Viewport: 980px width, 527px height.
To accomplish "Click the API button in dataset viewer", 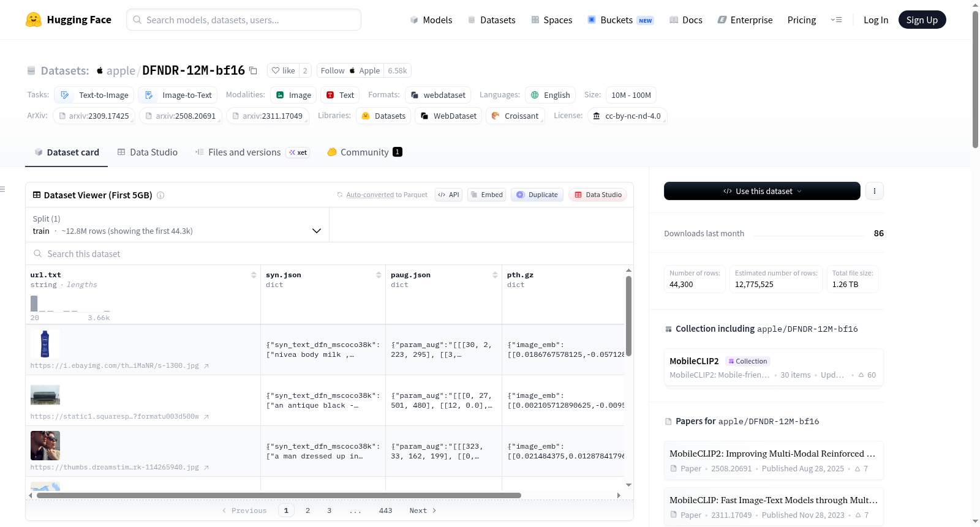I will pyautogui.click(x=448, y=195).
